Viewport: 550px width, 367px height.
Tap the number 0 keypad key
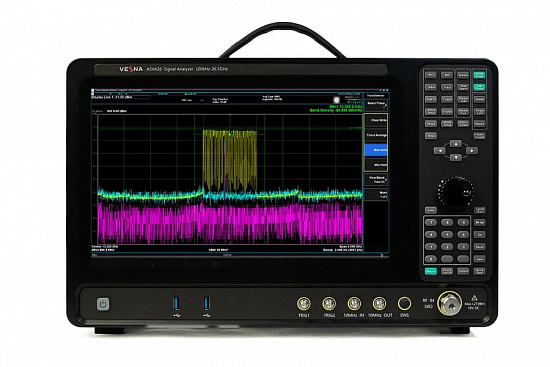coord(431,259)
